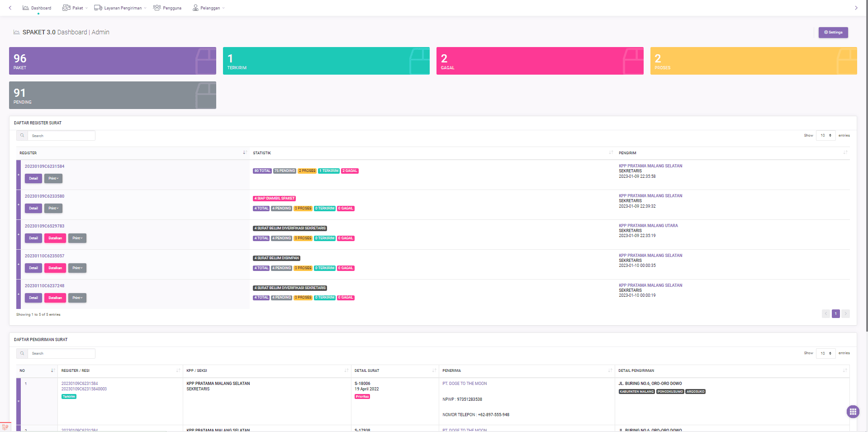Sort the DETAIL PENGIRIMAN column via arrows
This screenshot has width=868, height=432.
click(845, 370)
